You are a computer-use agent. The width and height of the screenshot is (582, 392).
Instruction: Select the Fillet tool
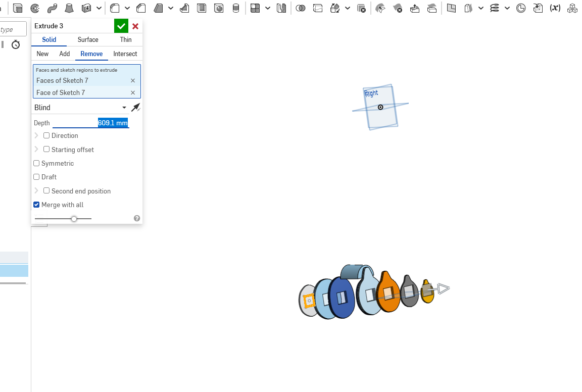[115, 8]
